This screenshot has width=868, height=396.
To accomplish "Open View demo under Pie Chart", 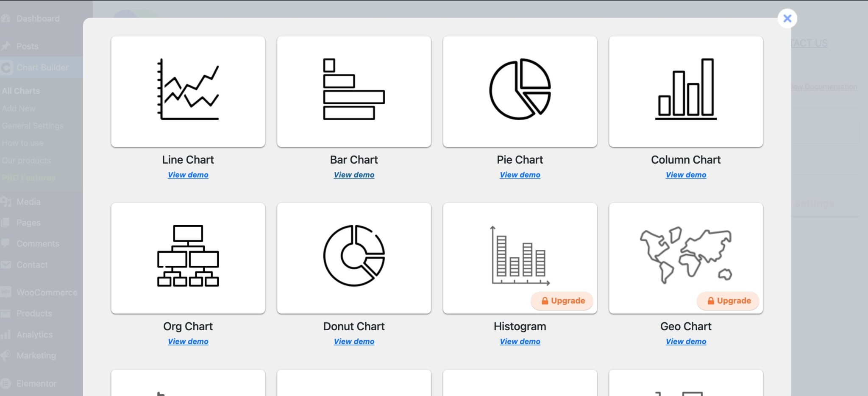I will (x=520, y=175).
